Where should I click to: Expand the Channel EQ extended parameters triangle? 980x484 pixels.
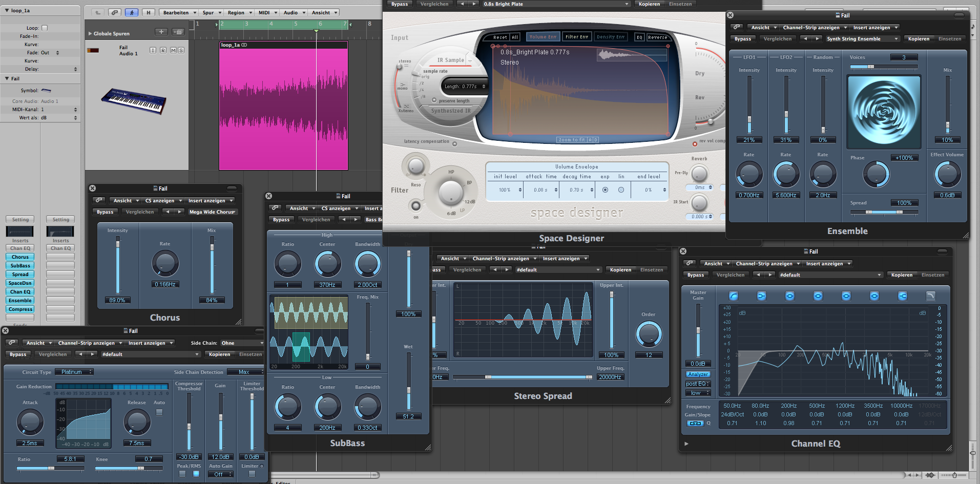tap(686, 444)
